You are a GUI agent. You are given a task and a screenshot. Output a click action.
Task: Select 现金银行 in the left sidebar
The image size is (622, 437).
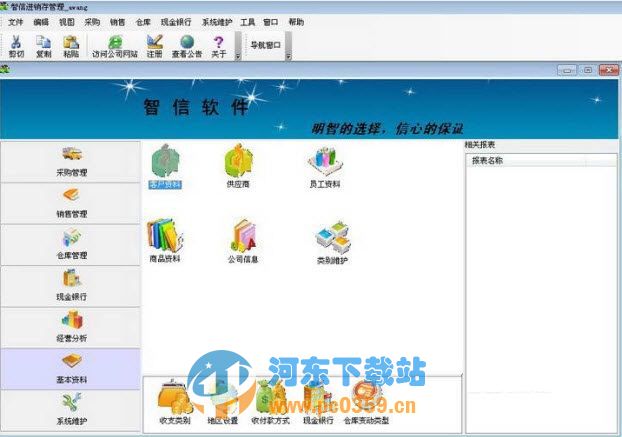pos(71,286)
